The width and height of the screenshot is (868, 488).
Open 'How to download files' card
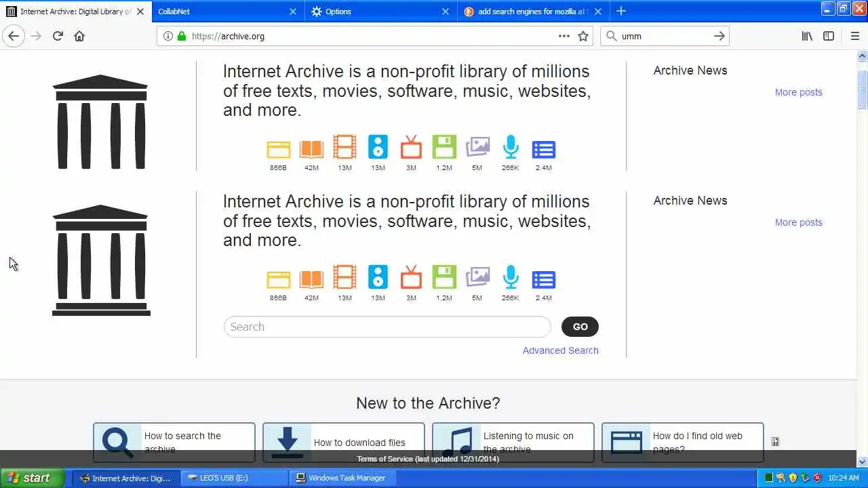click(344, 442)
